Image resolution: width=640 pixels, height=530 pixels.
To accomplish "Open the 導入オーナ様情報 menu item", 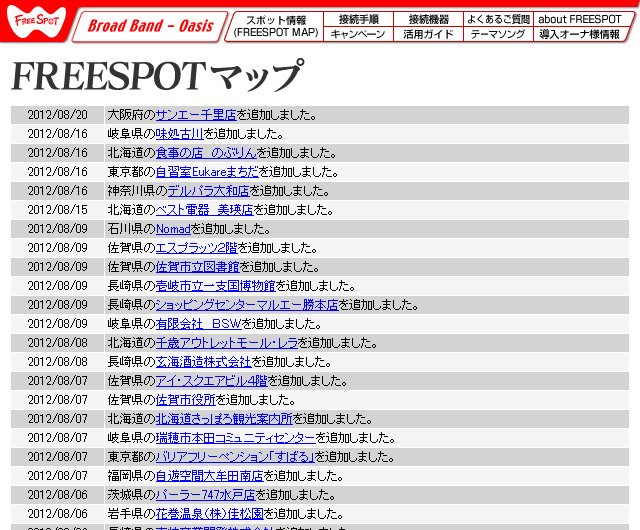I will click(x=579, y=34).
